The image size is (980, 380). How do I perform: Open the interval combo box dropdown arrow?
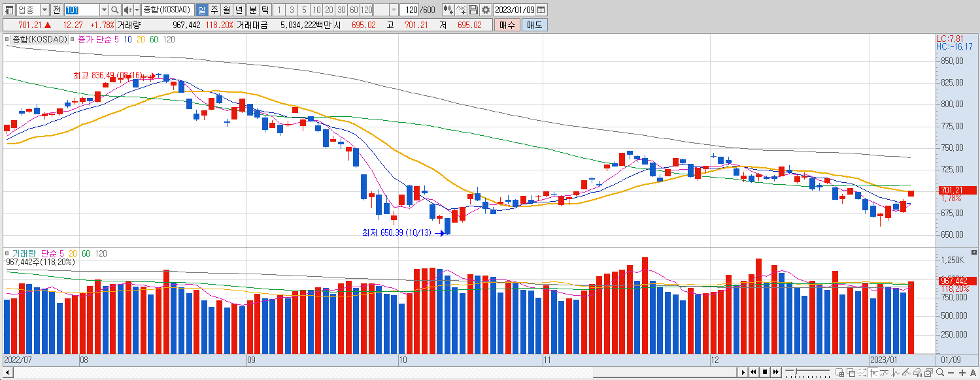[x=394, y=10]
